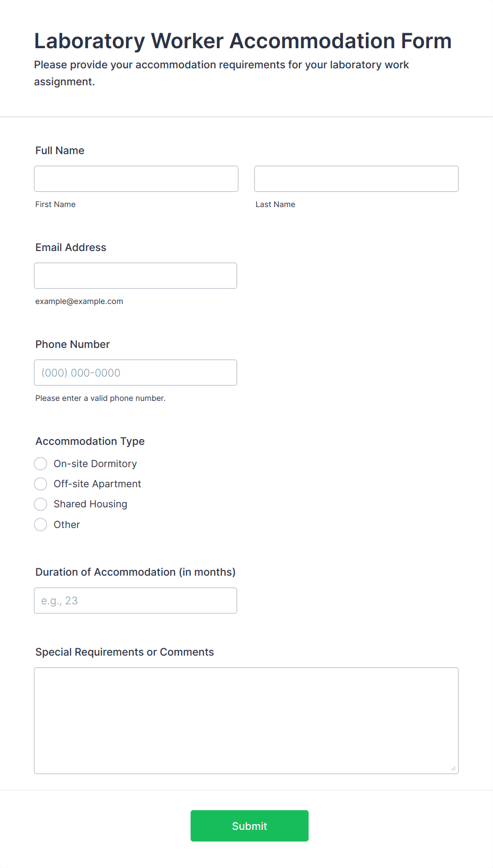Select the On-site Dormitory radio button
This screenshot has height=868, width=493.
pyautogui.click(x=41, y=464)
